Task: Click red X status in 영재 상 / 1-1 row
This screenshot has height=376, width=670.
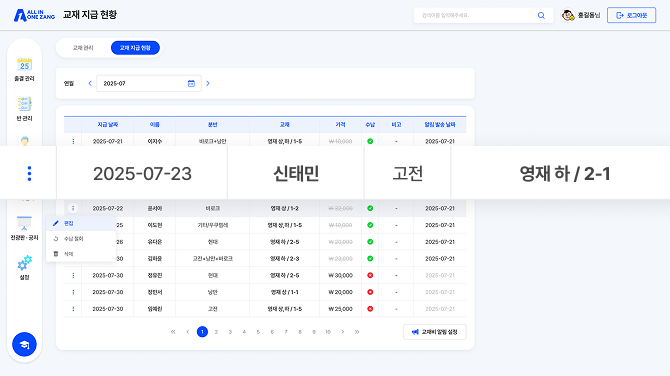Action: point(370,292)
